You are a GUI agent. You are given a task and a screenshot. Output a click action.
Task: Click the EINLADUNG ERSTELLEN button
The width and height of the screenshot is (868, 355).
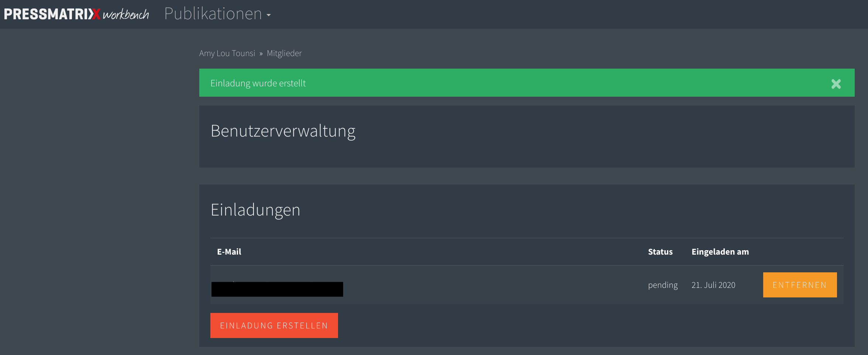pos(274,325)
